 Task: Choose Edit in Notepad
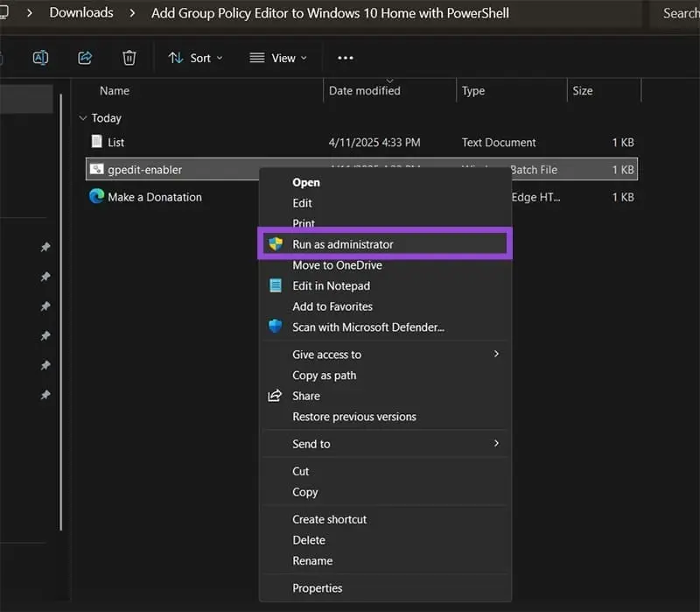(385, 285)
